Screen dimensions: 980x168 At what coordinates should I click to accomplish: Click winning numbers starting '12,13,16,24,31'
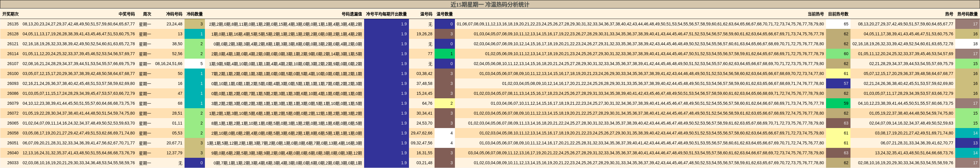pos(79,153)
